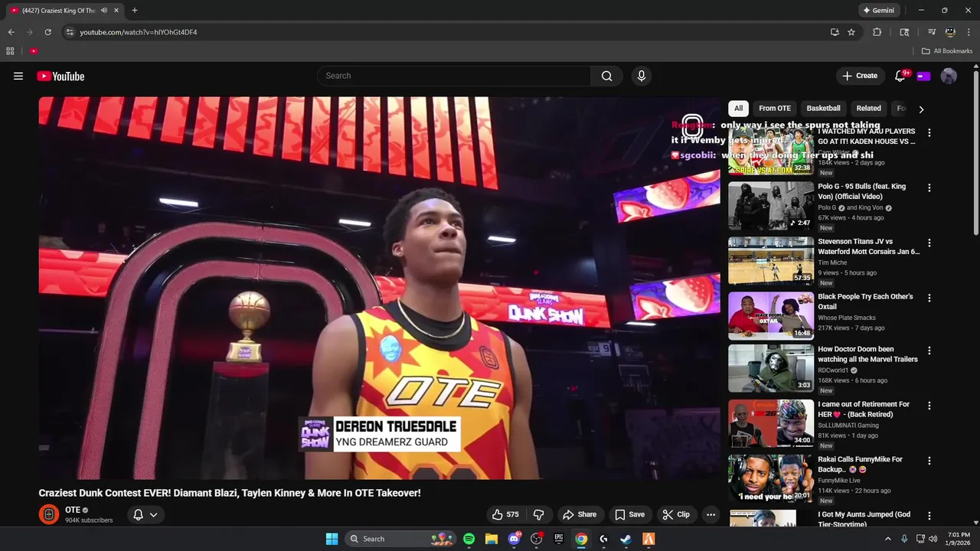Screen dimensions: 980x551
Task: Open Steam from taskbar
Action: (626, 539)
